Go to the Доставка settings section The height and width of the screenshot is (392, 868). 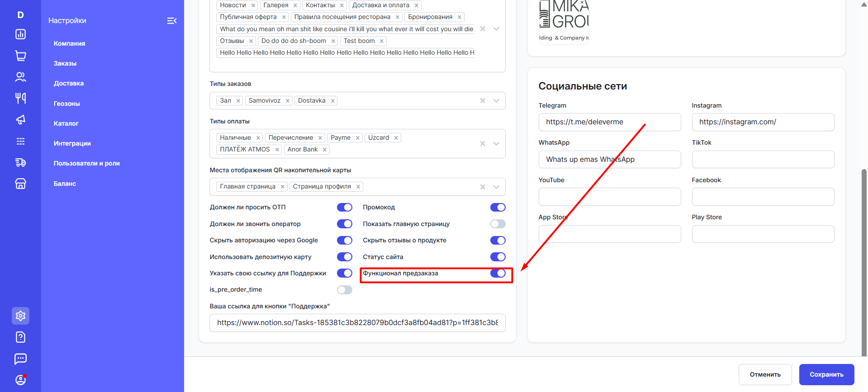pos(69,84)
